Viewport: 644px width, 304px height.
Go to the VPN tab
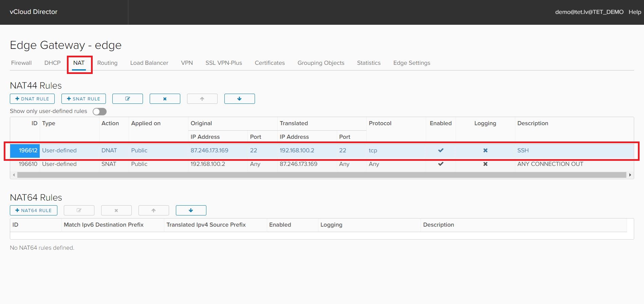click(x=187, y=63)
